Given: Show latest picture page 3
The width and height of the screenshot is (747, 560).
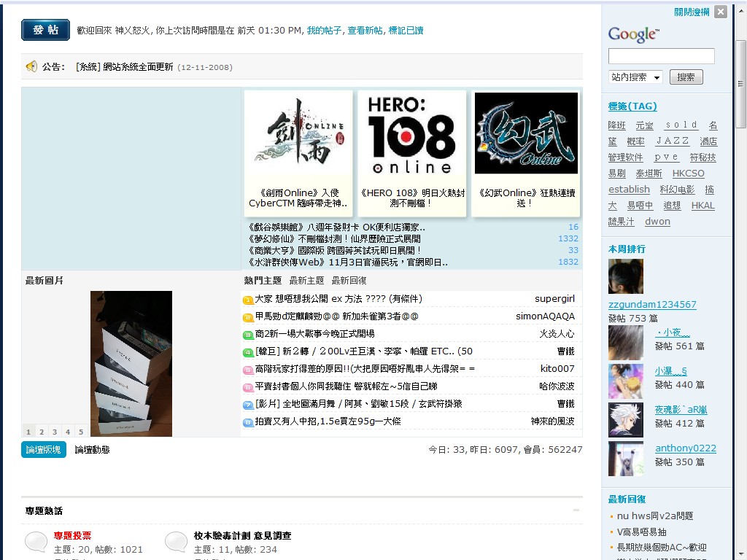Looking at the screenshot, I should [55, 432].
